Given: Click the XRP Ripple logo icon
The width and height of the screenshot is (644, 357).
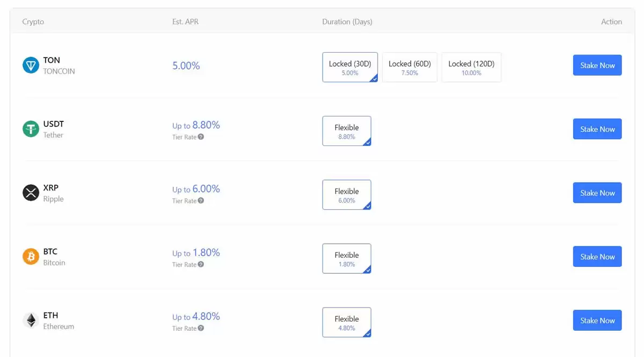Looking at the screenshot, I should (x=31, y=193).
